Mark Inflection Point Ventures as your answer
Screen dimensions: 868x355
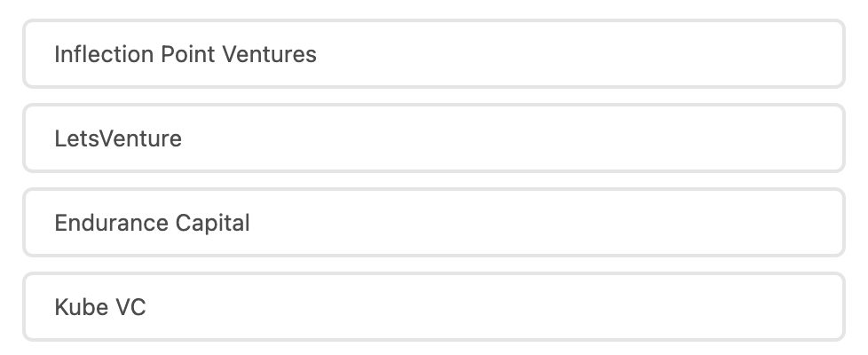(x=433, y=54)
